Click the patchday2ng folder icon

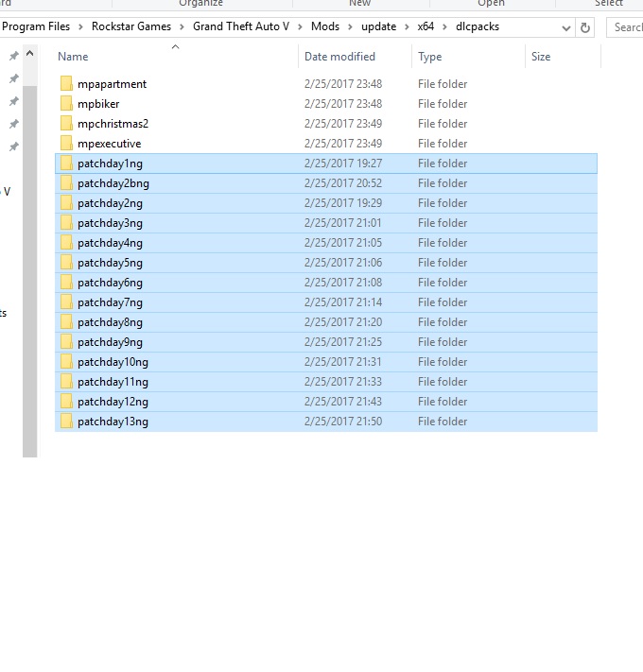[66, 202]
